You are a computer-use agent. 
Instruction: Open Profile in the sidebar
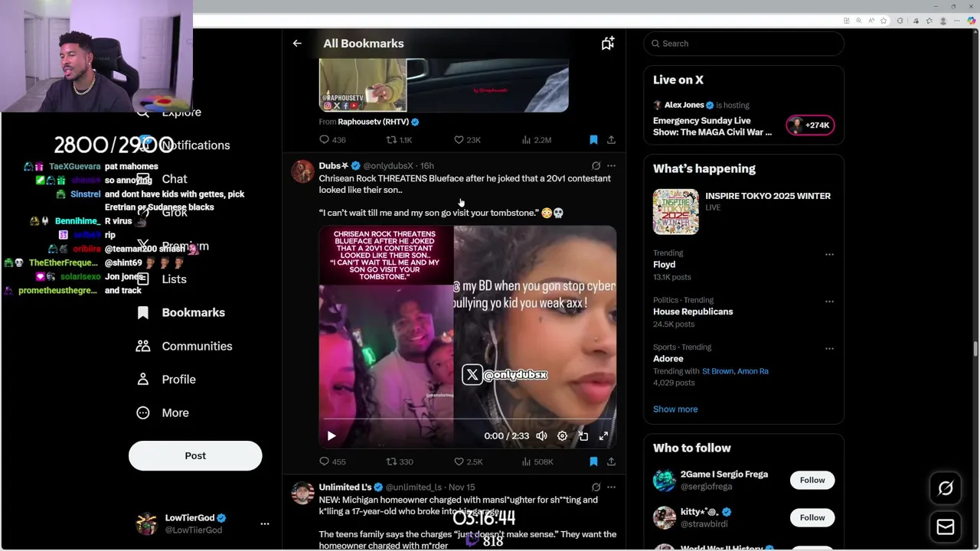(x=165, y=380)
